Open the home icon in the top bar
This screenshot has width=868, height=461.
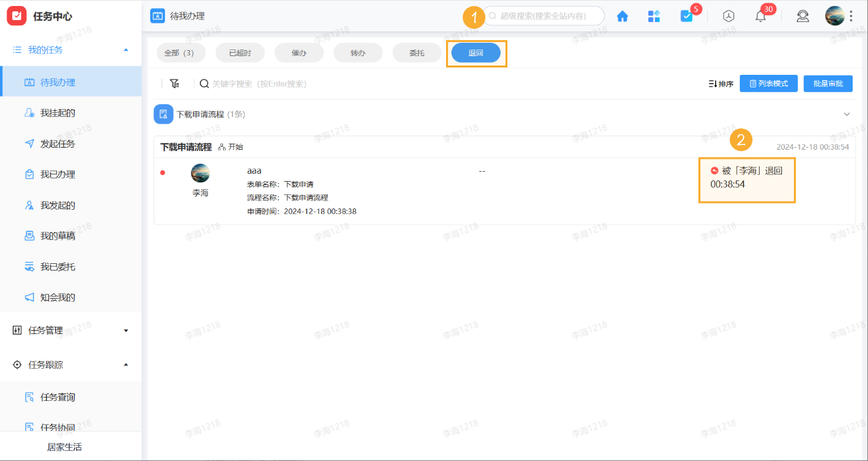point(622,15)
